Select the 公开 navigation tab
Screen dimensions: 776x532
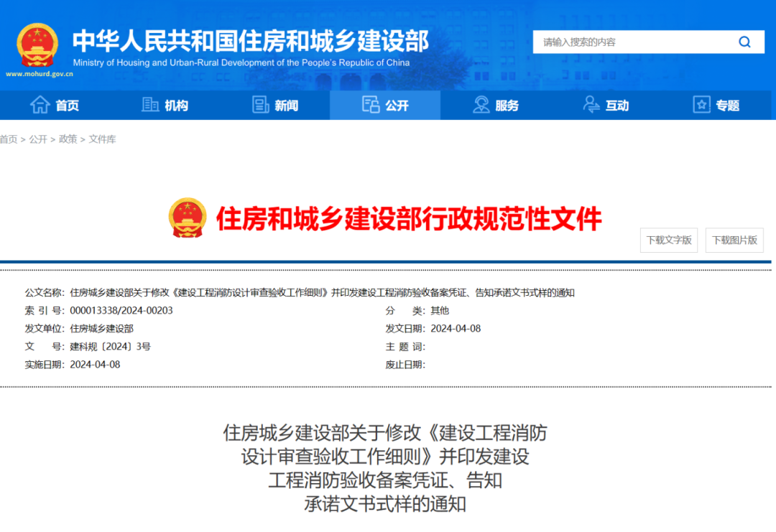[385, 106]
